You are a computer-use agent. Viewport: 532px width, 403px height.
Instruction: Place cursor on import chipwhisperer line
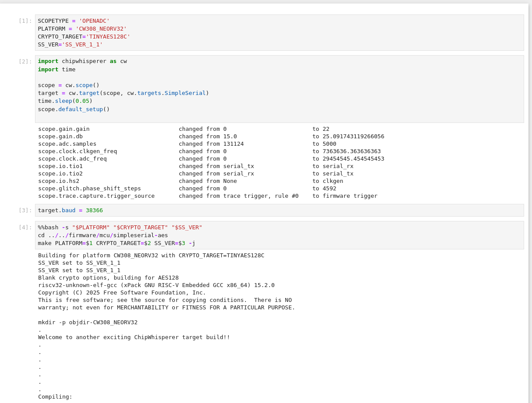[82, 61]
